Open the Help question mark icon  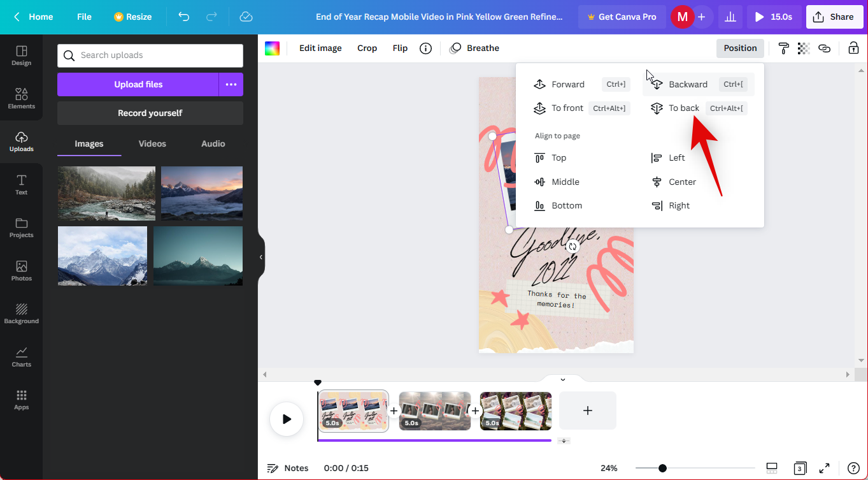point(853,468)
